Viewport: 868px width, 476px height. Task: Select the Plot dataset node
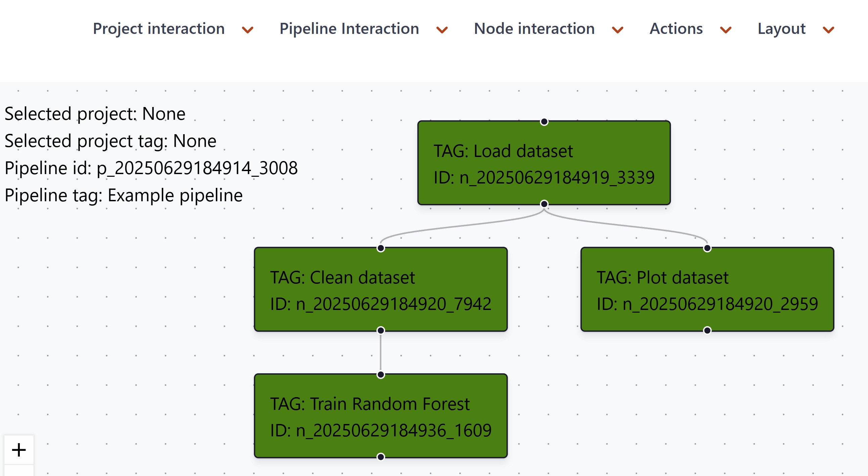(707, 289)
